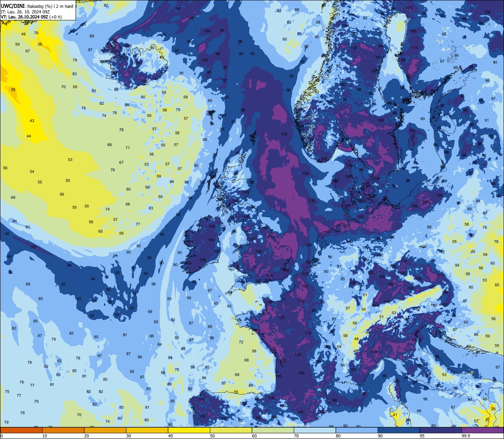Screen dimensions: 504x439
Task: Click the legend tick label "20"
Action: (86, 435)
